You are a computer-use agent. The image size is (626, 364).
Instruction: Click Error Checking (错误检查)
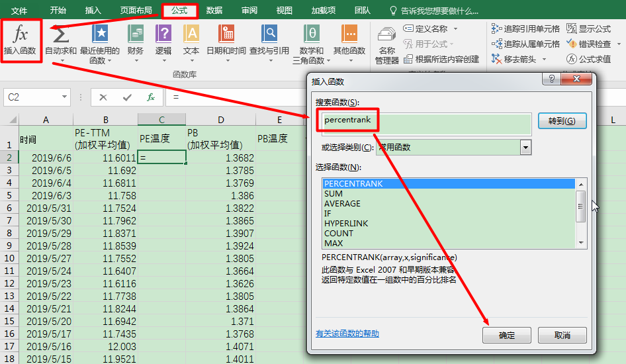point(588,44)
